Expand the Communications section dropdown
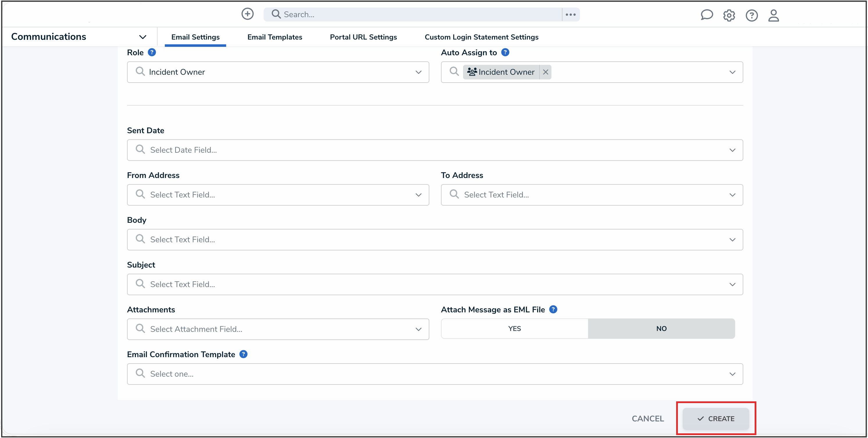The image size is (868, 438). pos(143,37)
